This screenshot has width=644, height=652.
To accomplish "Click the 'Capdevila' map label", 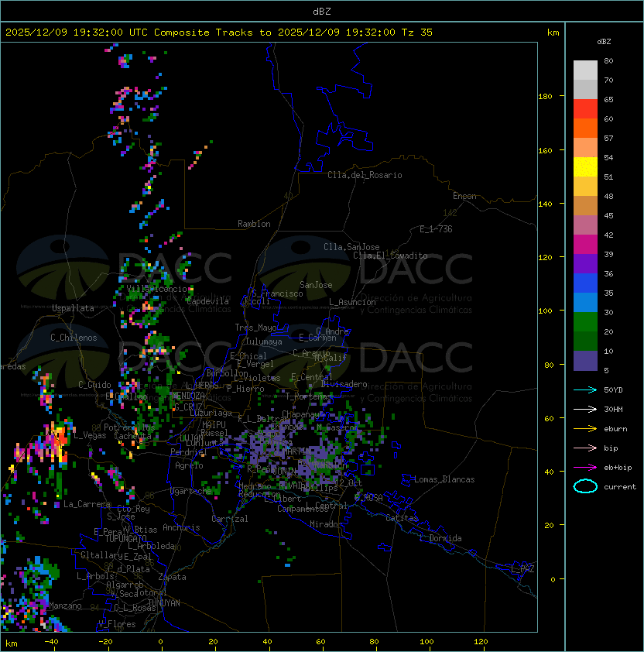I will click(x=207, y=301).
